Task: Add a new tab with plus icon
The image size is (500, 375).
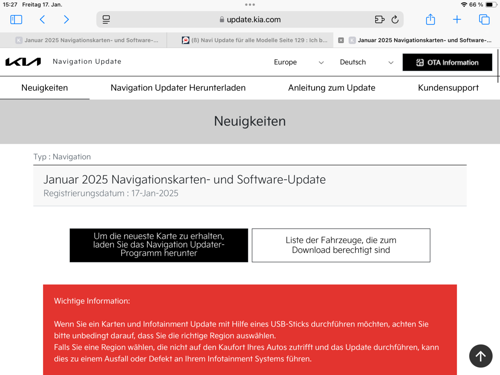Action: coord(457,20)
